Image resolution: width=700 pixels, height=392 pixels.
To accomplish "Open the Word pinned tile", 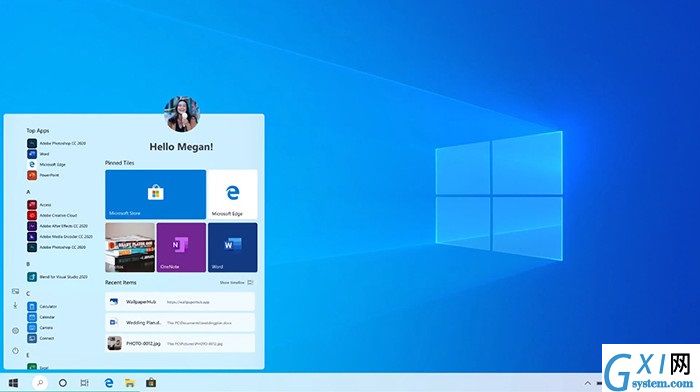I will (233, 247).
